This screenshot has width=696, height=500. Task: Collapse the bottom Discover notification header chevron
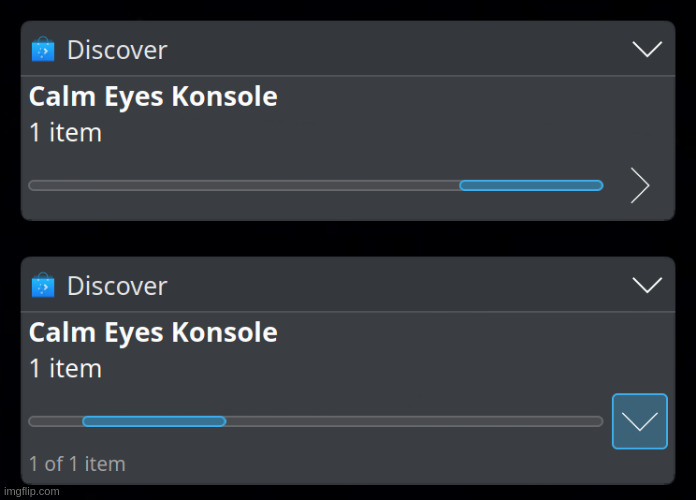coord(647,285)
